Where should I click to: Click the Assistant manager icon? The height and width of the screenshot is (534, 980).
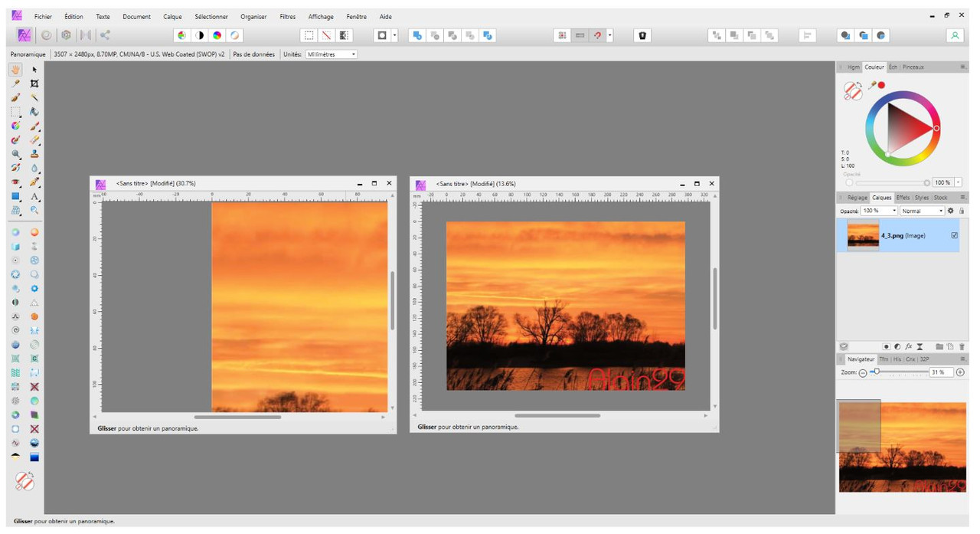(x=642, y=35)
